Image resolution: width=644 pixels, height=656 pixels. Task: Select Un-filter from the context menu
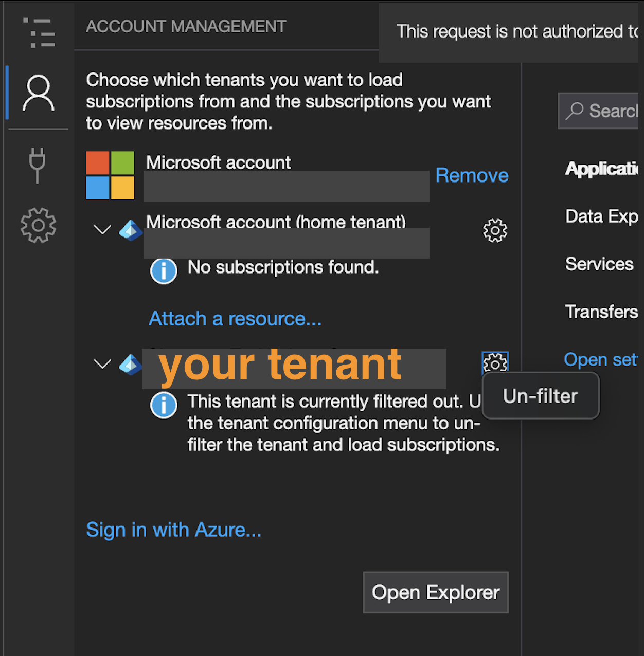[540, 396]
